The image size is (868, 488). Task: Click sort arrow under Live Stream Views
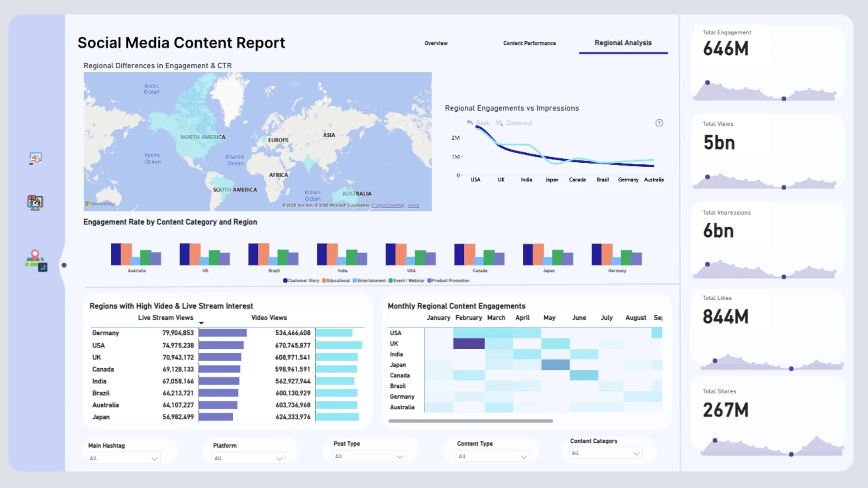(202, 323)
